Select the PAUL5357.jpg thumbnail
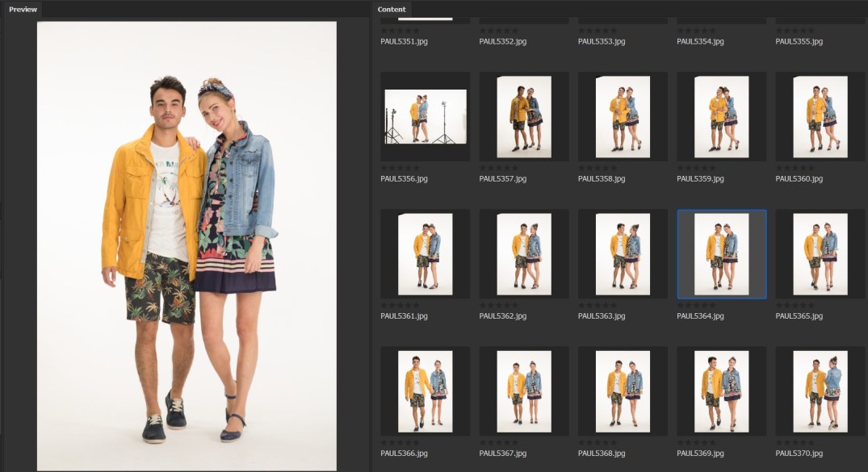The height and width of the screenshot is (472, 868). (x=524, y=116)
